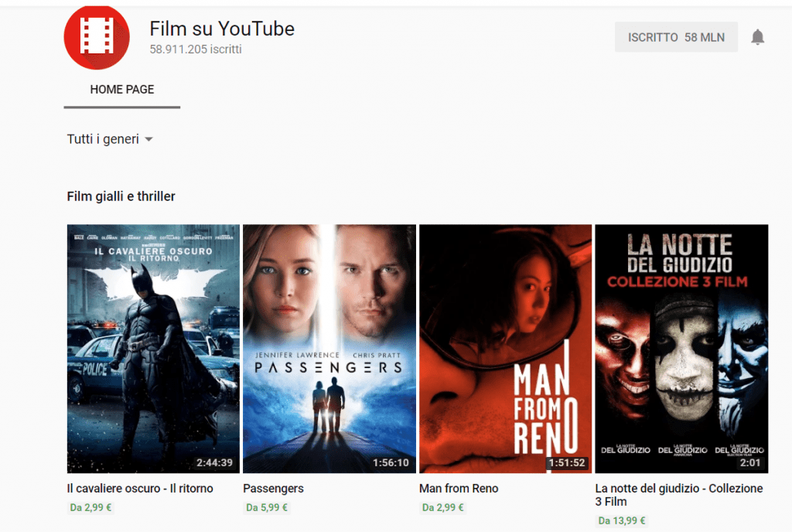
Task: Click the 2:01 duration badge
Action: pos(750,463)
